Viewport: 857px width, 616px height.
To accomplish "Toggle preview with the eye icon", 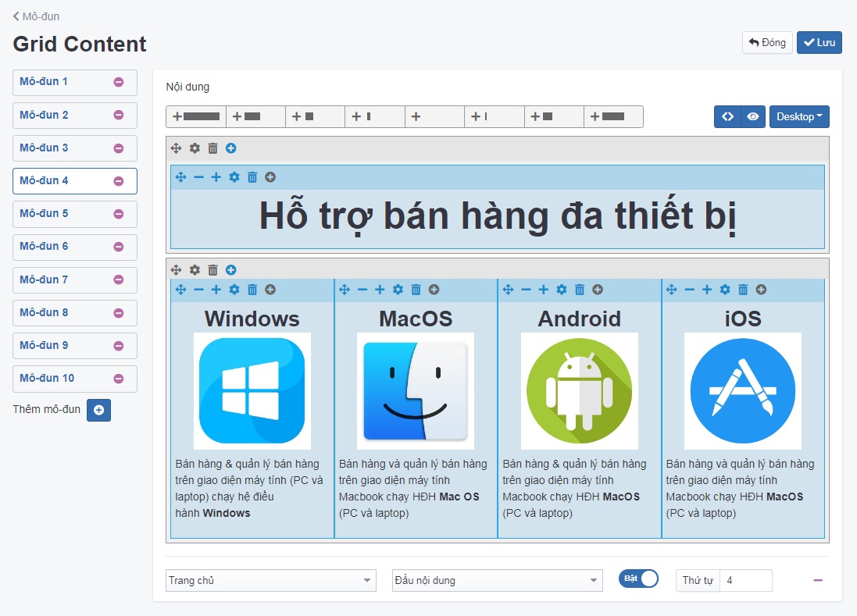I will [x=752, y=116].
